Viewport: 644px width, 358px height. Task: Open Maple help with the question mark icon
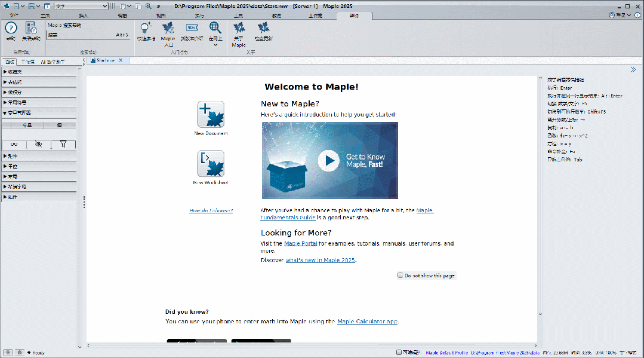pyautogui.click(x=11, y=28)
